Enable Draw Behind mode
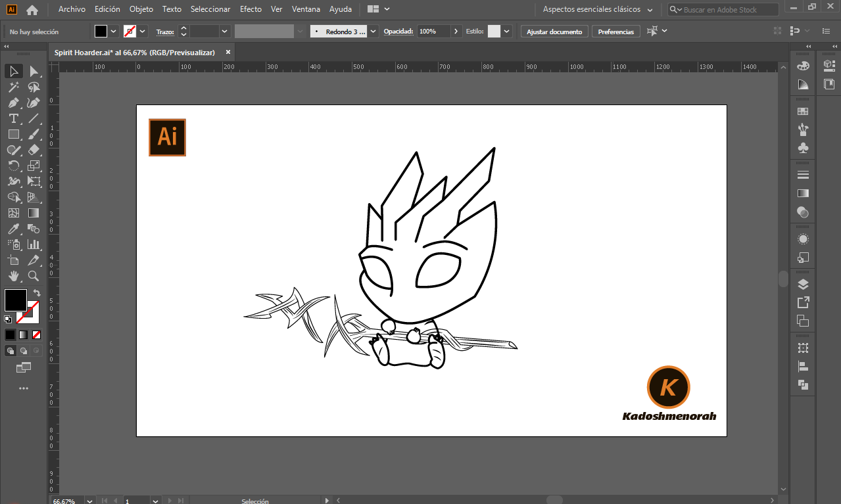The height and width of the screenshot is (504, 841). click(x=24, y=351)
